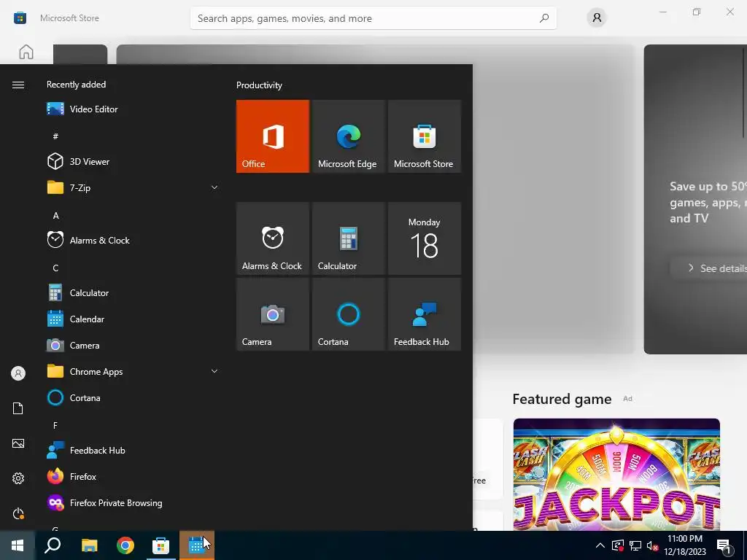Click the muted volume icon

click(x=653, y=545)
